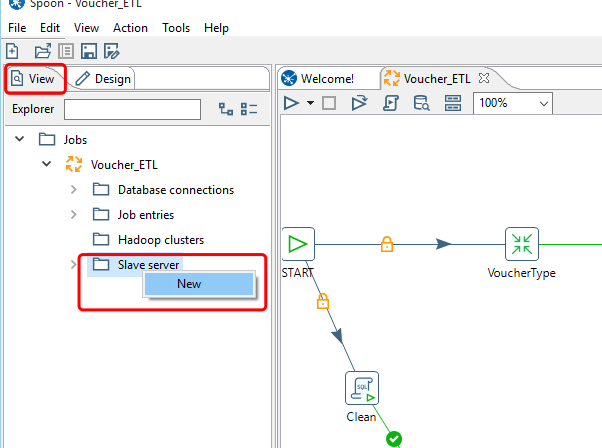The image size is (602, 448).
Task: Expand the Database connections node
Action: 74,190
